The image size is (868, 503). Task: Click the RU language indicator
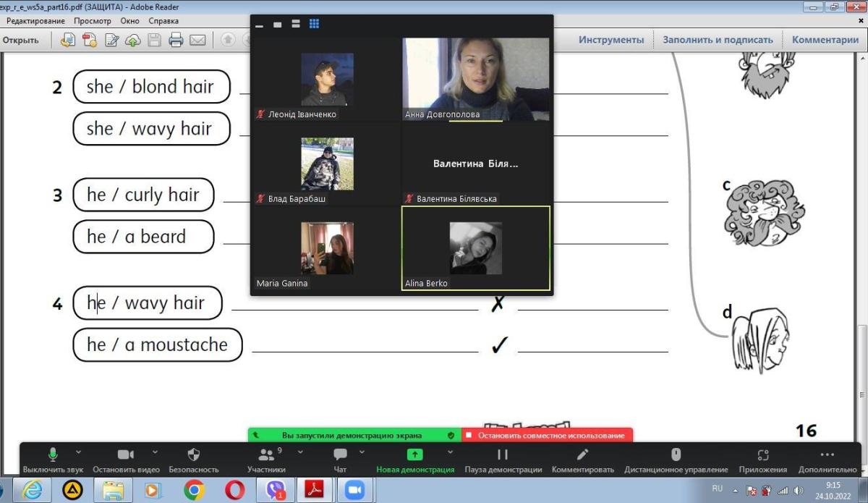point(718,489)
